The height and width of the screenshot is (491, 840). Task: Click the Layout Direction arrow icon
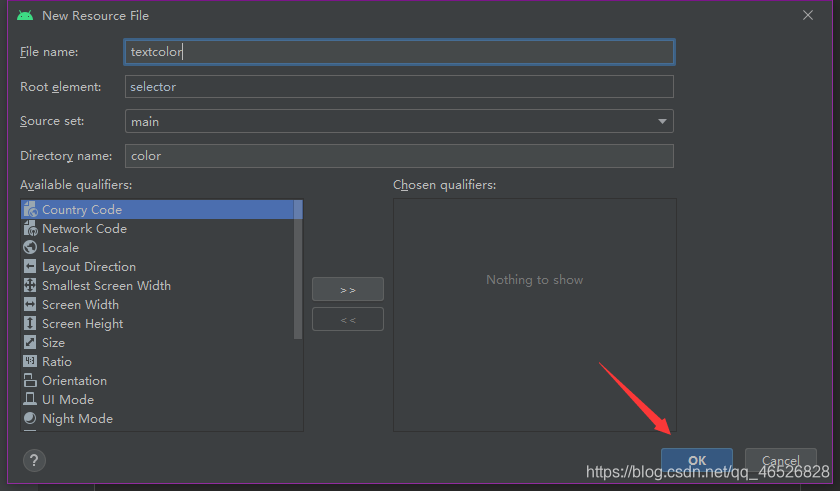click(x=30, y=266)
